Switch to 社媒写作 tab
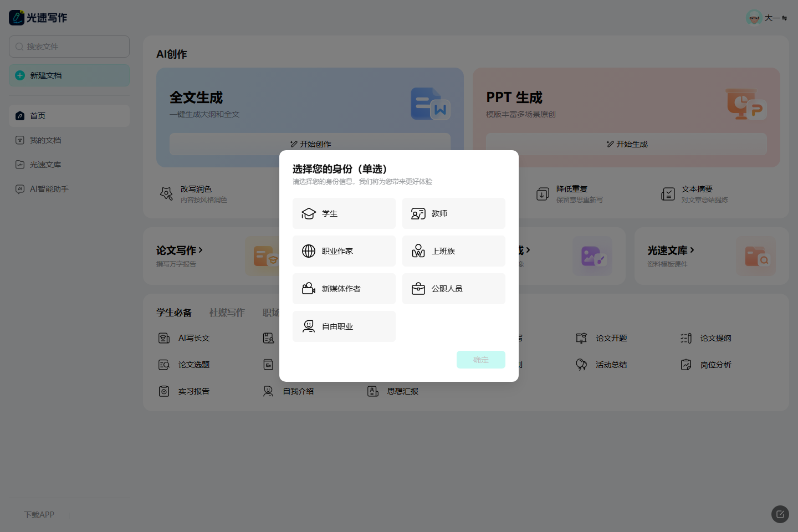This screenshot has height=532, width=798. click(227, 313)
